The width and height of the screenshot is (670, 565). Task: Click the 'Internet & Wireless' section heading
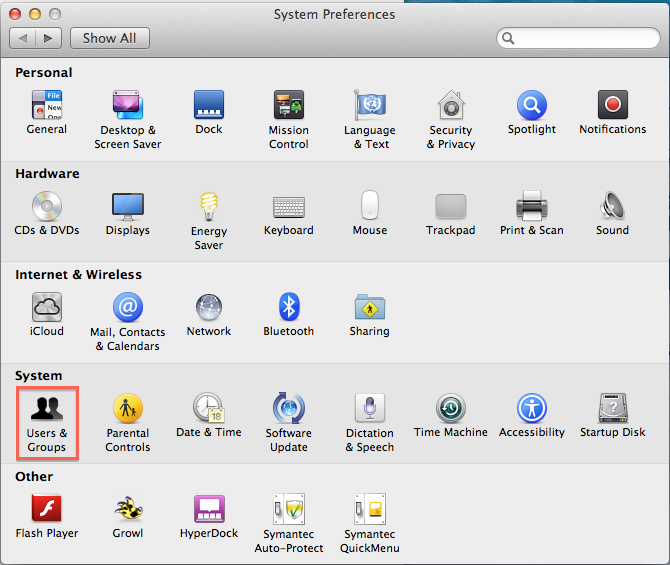(79, 274)
